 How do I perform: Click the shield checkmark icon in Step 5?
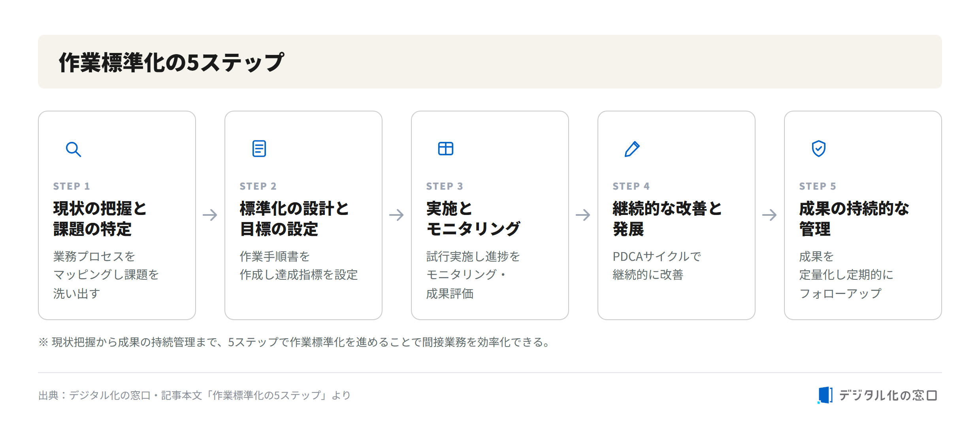(x=819, y=149)
